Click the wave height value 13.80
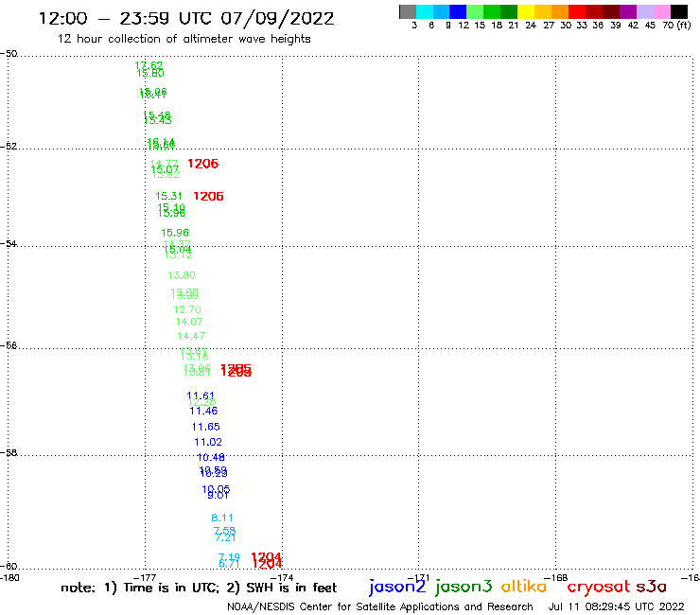Image resolution: width=700 pixels, height=615 pixels. [x=182, y=275]
